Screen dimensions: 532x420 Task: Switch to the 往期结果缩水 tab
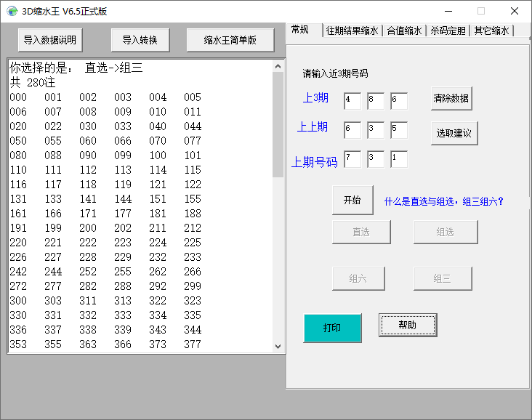pos(352,31)
